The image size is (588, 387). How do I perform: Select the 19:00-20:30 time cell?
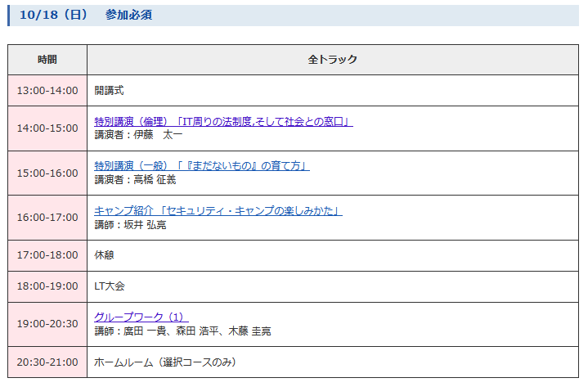coord(47,324)
